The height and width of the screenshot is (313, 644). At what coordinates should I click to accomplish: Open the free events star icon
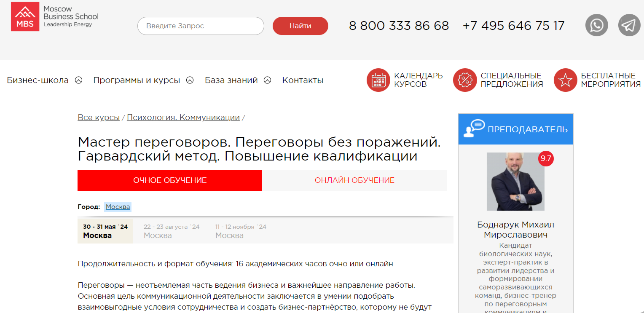(x=565, y=80)
